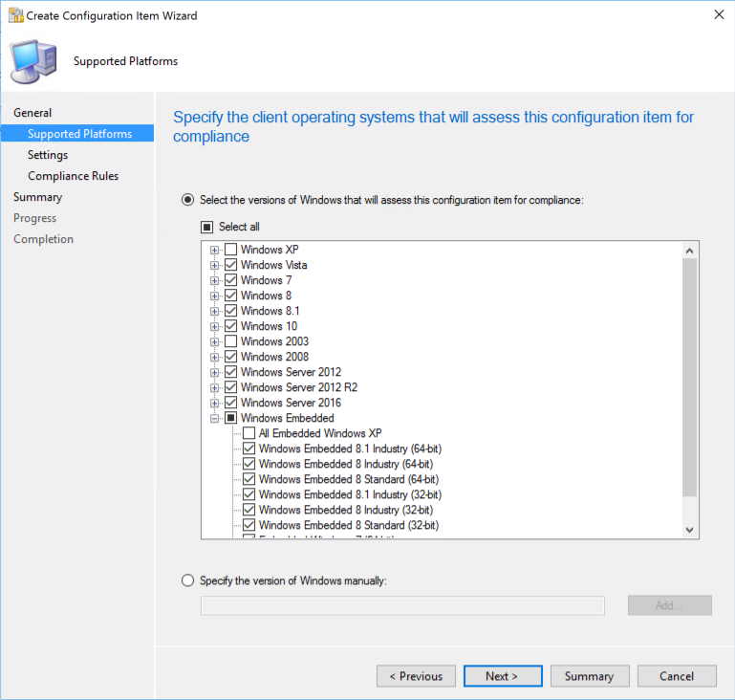Open the Settings wizard step

coord(48,155)
